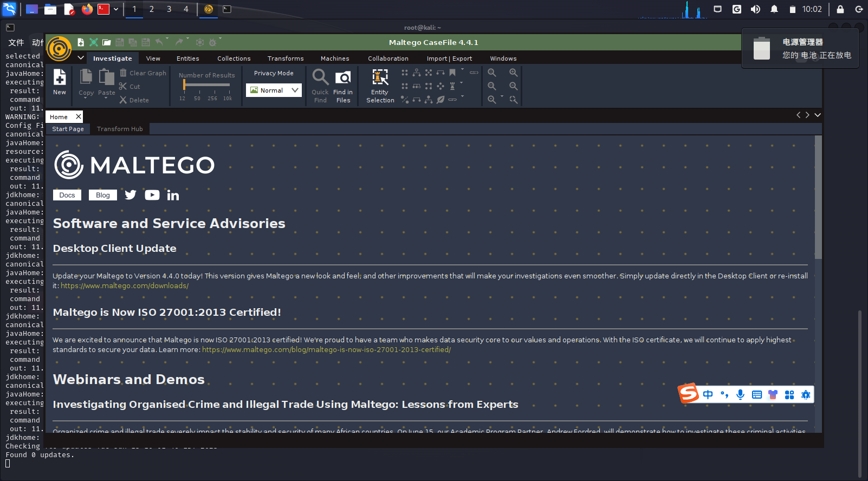This screenshot has width=868, height=481.
Task: Click the New graph button in the ribbon
Action: point(60,82)
